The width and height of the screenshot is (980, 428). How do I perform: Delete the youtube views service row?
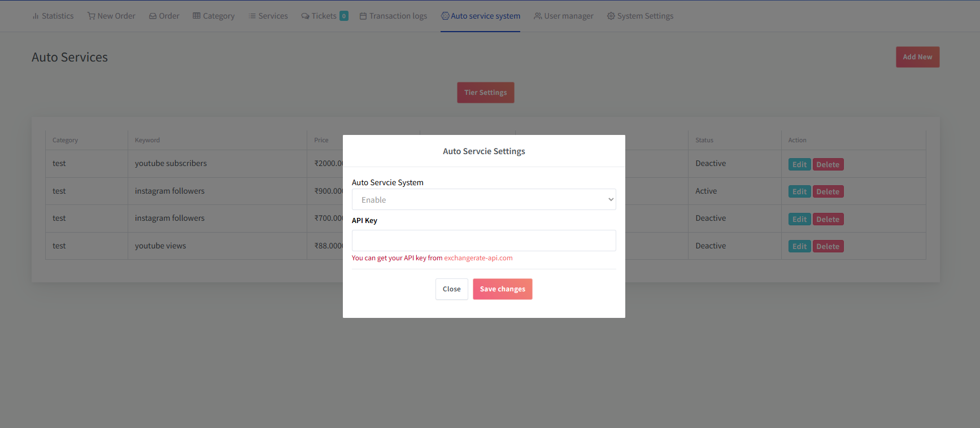click(827, 246)
